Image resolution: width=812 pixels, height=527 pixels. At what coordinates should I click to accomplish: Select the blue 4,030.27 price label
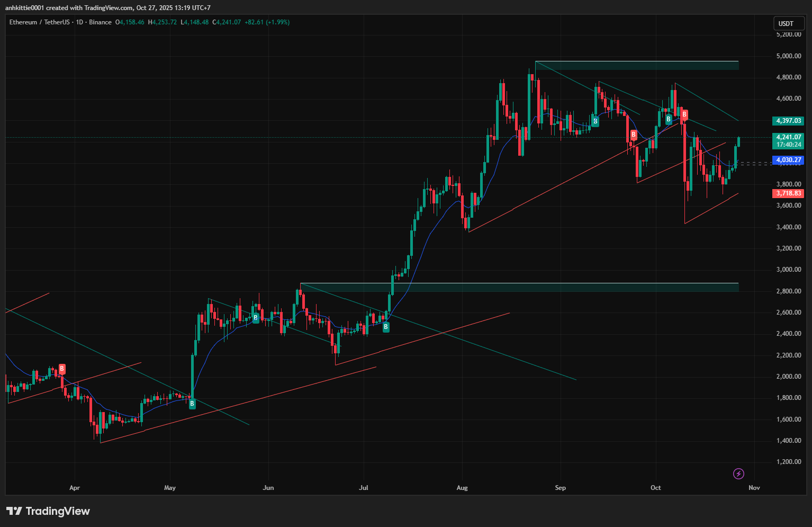pyautogui.click(x=788, y=160)
